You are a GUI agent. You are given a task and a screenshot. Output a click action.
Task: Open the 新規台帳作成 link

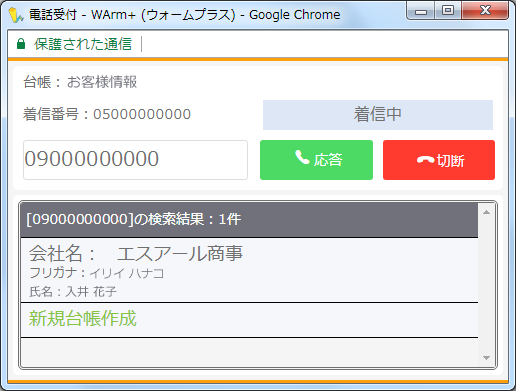(x=83, y=318)
